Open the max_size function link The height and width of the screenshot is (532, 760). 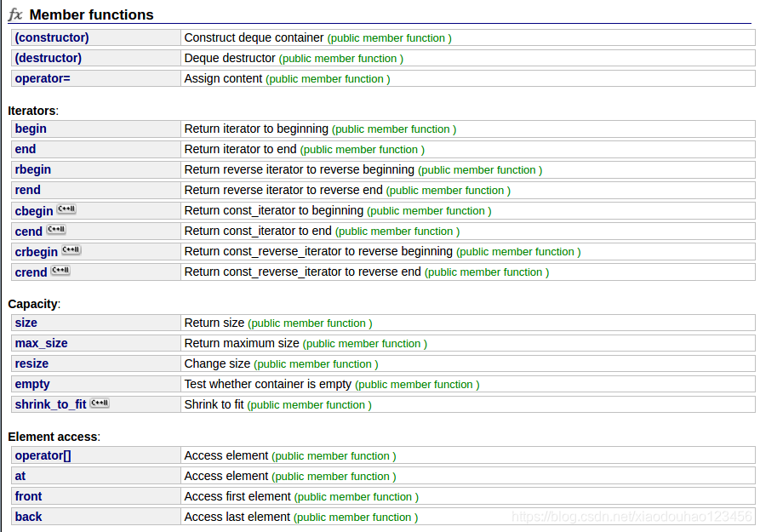[41, 343]
